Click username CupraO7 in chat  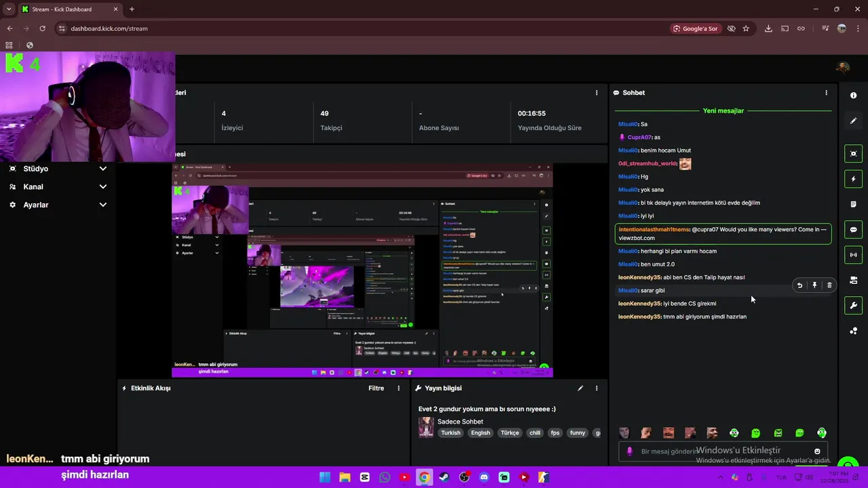639,138
